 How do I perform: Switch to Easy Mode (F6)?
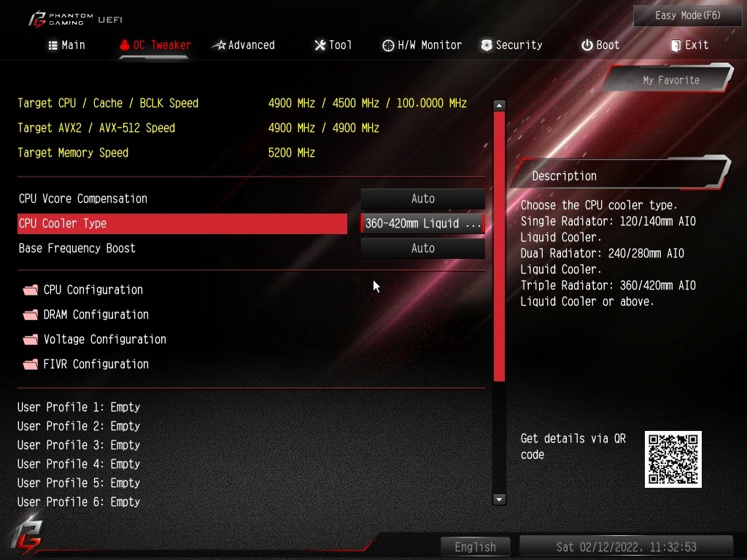pyautogui.click(x=687, y=16)
